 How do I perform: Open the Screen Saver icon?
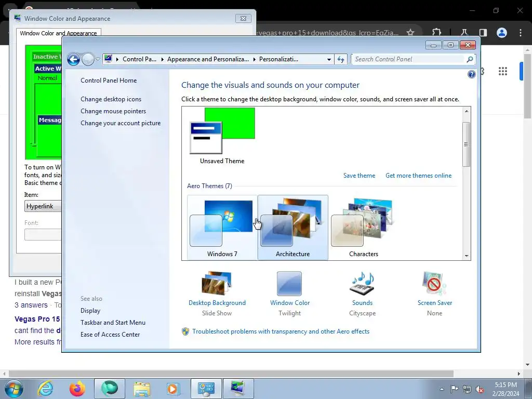(435, 283)
